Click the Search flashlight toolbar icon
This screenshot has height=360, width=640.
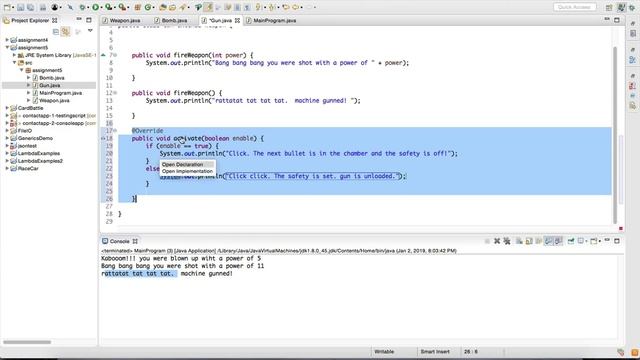pos(182,7)
